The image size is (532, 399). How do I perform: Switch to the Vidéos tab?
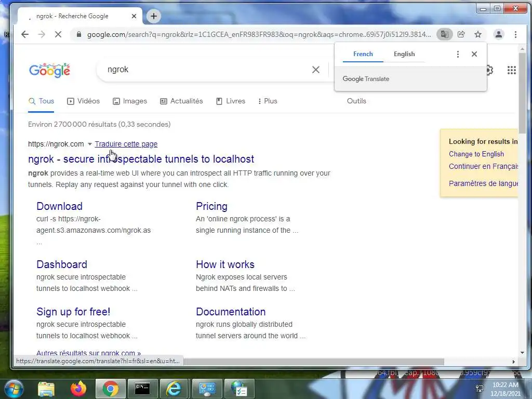(x=84, y=101)
